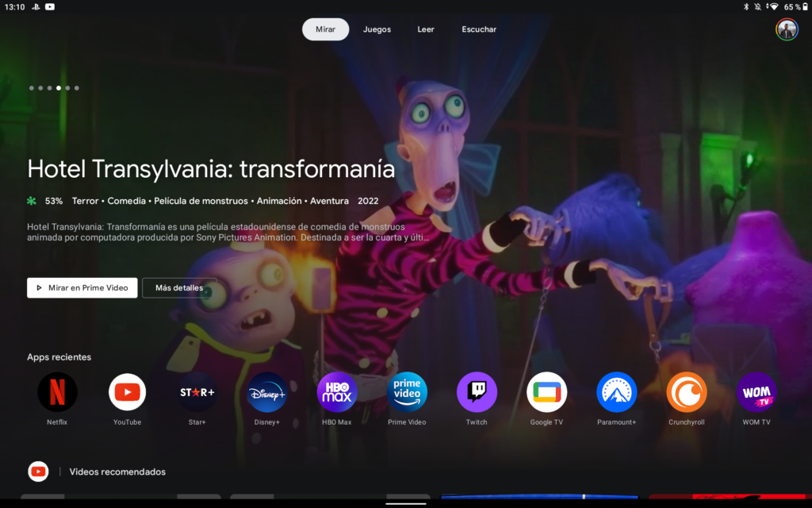Open HBO Max app icon
Screen dimensions: 812x508
click(337, 392)
